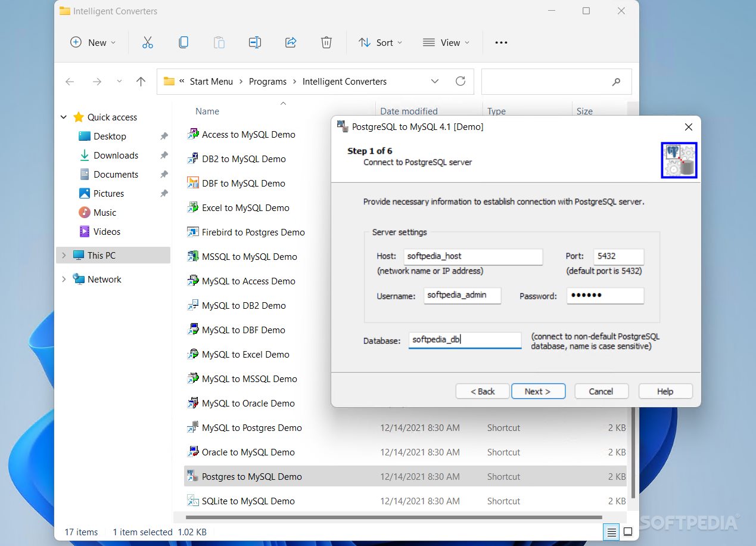This screenshot has width=756, height=546.
Task: Select the MySQL to Postgres Demo icon
Action: pos(193,427)
